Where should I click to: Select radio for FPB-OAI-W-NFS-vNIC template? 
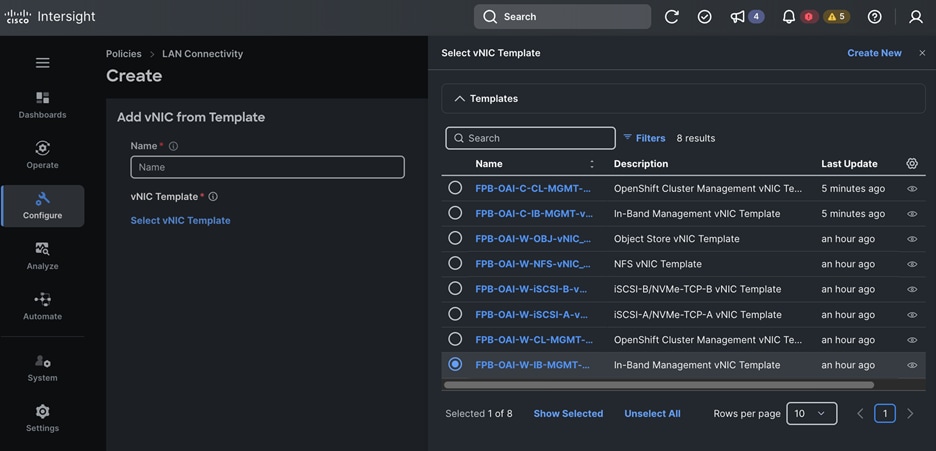pos(455,263)
